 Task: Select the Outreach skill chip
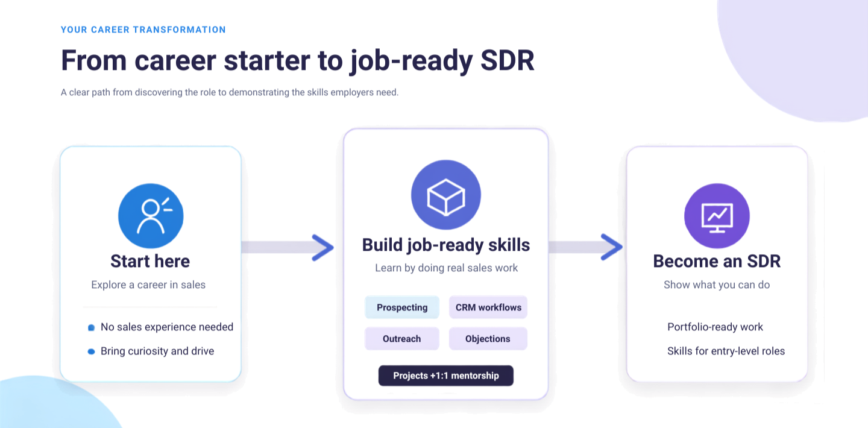[402, 339]
